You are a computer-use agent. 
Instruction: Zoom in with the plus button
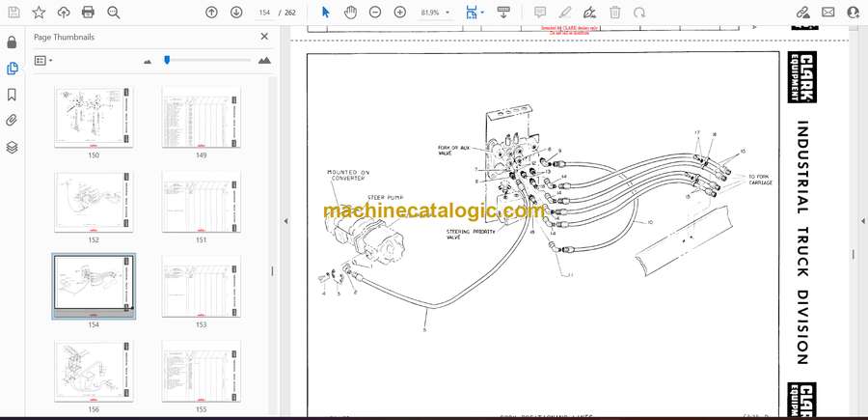[x=399, y=13]
